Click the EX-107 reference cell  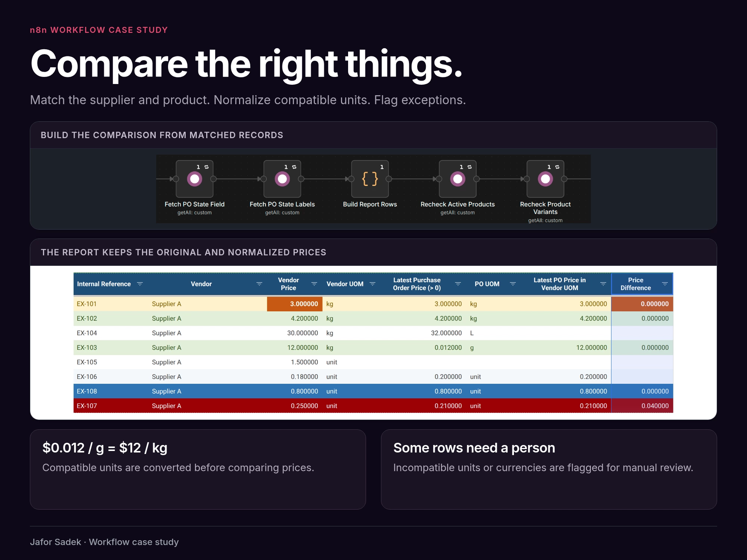(111, 406)
